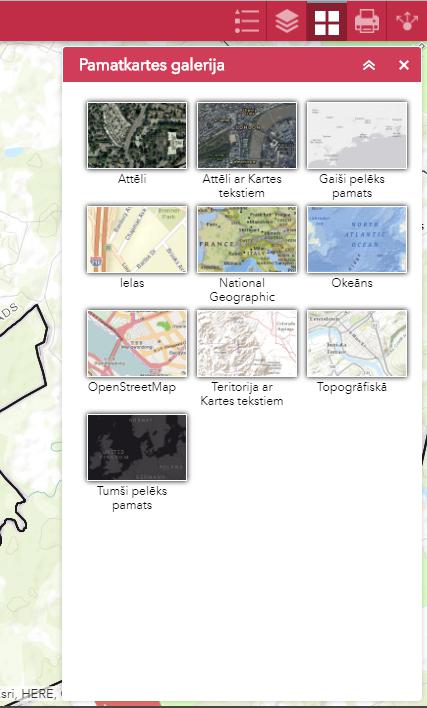Image resolution: width=427 pixels, height=708 pixels.
Task: Click the Okeāns label text
Action: (352, 283)
